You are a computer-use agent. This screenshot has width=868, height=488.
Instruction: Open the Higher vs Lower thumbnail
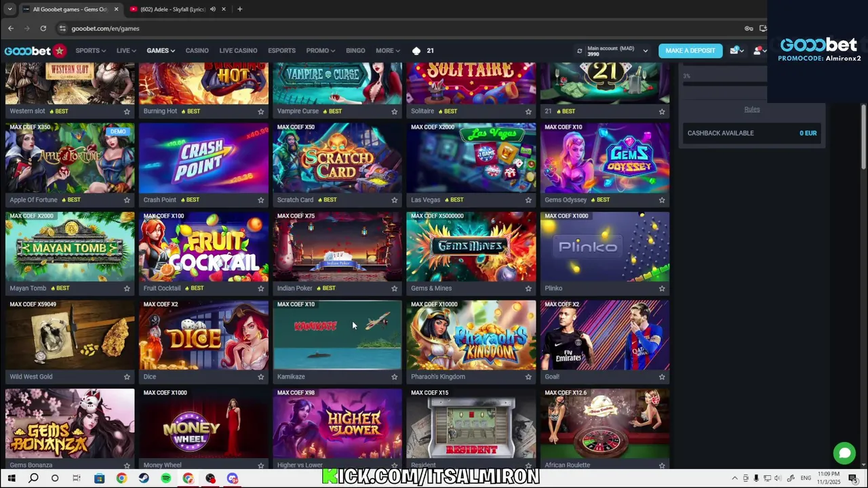click(337, 424)
